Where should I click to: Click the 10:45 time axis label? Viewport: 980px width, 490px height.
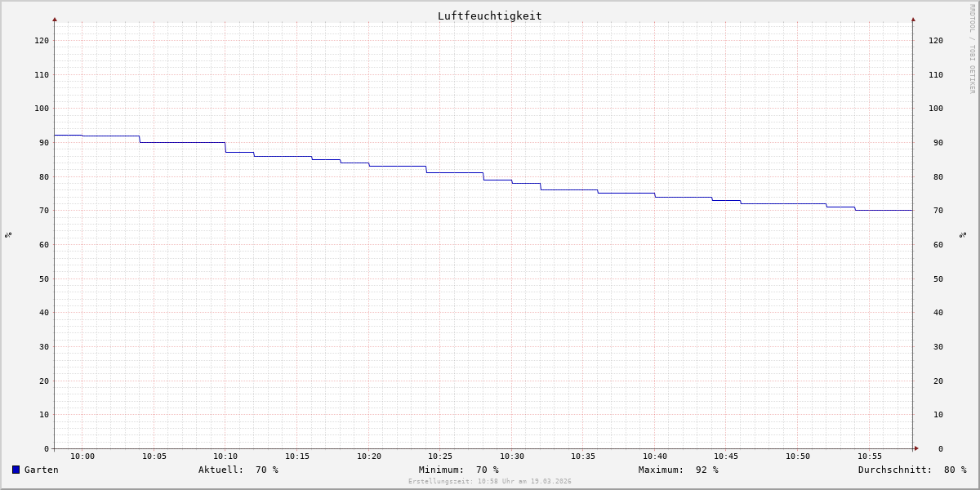[x=727, y=457]
